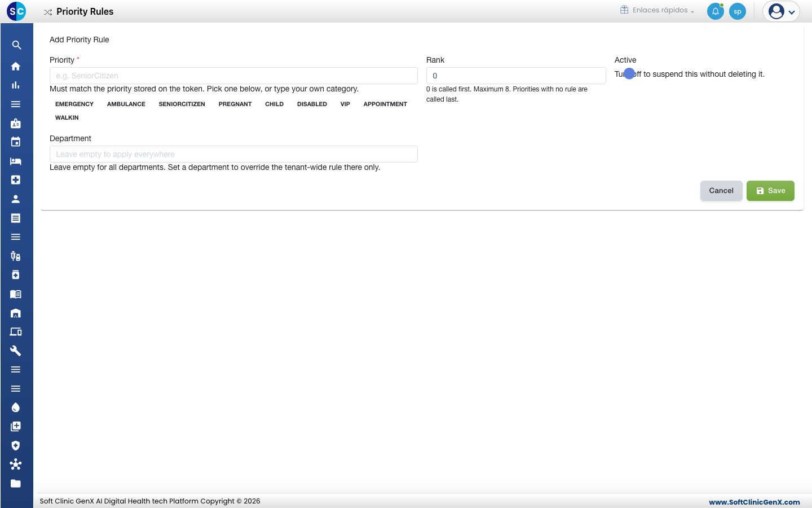Image resolution: width=812 pixels, height=508 pixels.
Task: Open the wrench tools icon in sidebar
Action: (16, 351)
